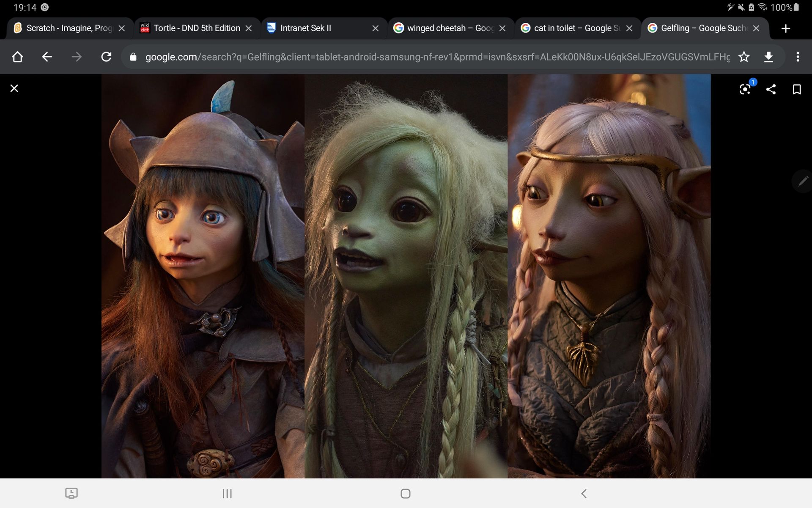Open the Chrome home page button
The image size is (812, 508).
click(x=17, y=57)
